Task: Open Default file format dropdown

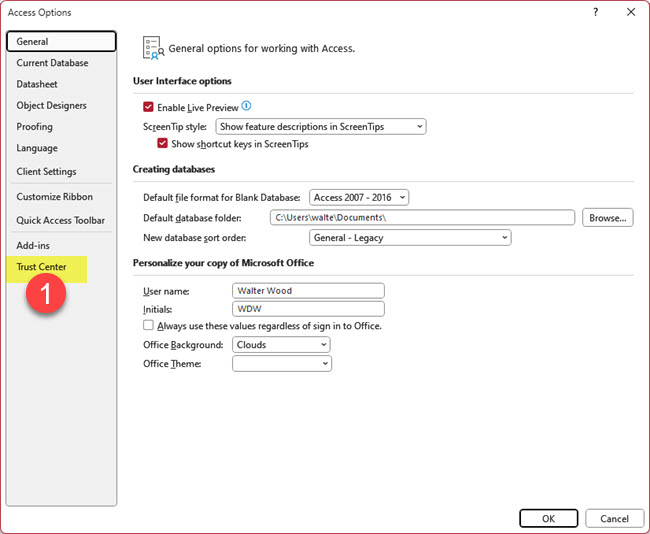Action: point(359,197)
